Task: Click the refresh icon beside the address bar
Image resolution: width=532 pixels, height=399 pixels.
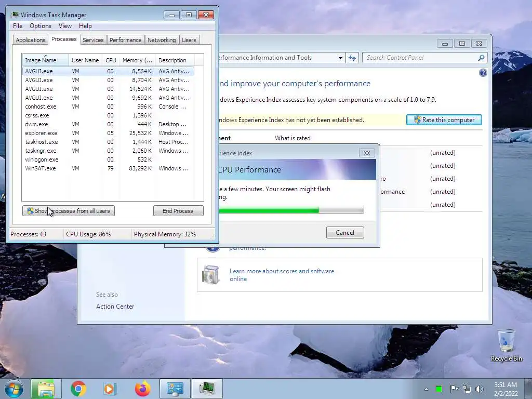Action: pyautogui.click(x=352, y=58)
